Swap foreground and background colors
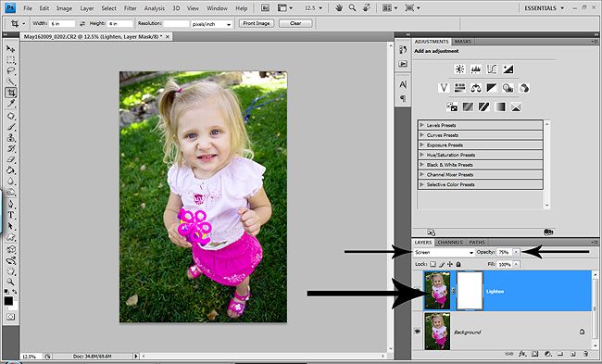 [15, 292]
